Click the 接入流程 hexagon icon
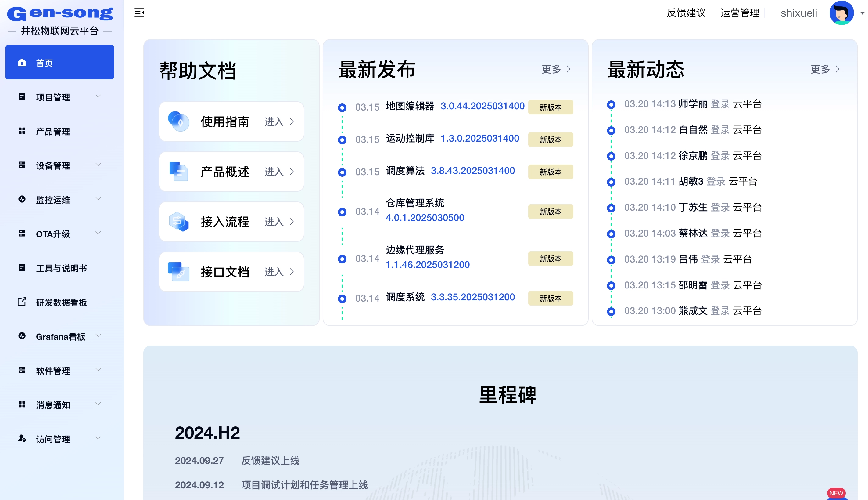The height and width of the screenshot is (500, 868). (x=178, y=222)
